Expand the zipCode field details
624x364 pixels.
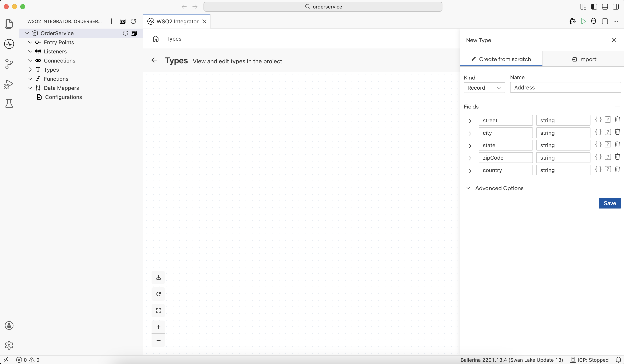470,158
